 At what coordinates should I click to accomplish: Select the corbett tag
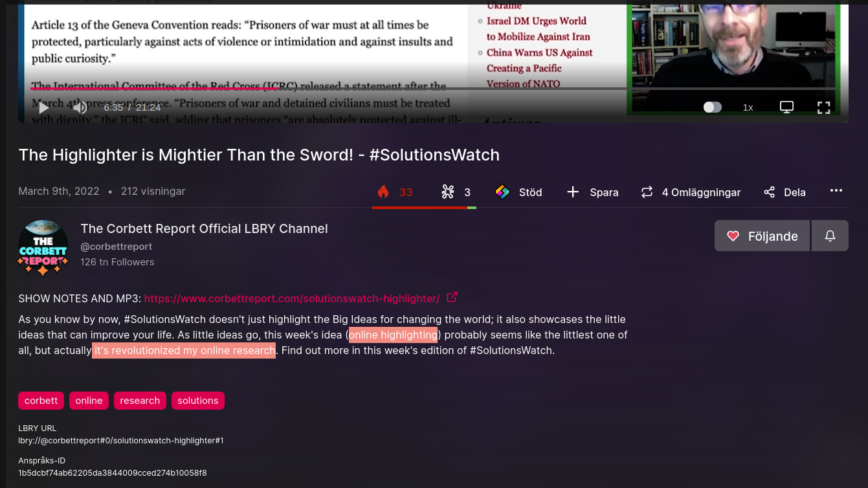pyautogui.click(x=41, y=401)
